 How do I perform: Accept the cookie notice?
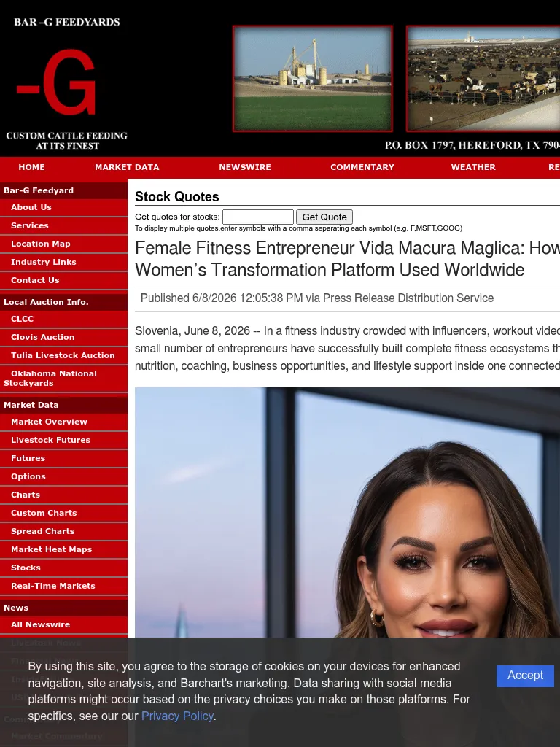click(525, 676)
